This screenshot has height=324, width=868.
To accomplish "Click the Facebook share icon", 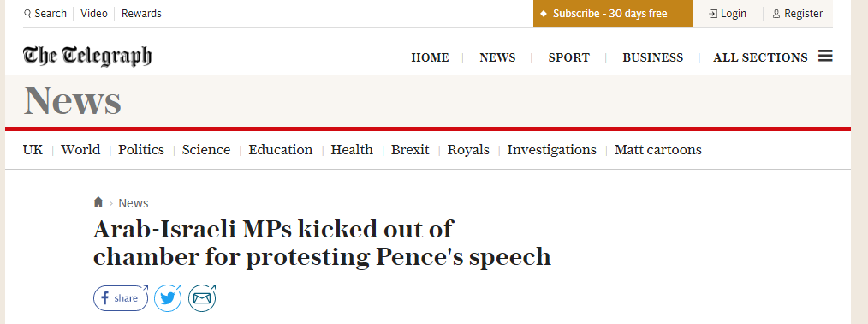I will pos(121,298).
